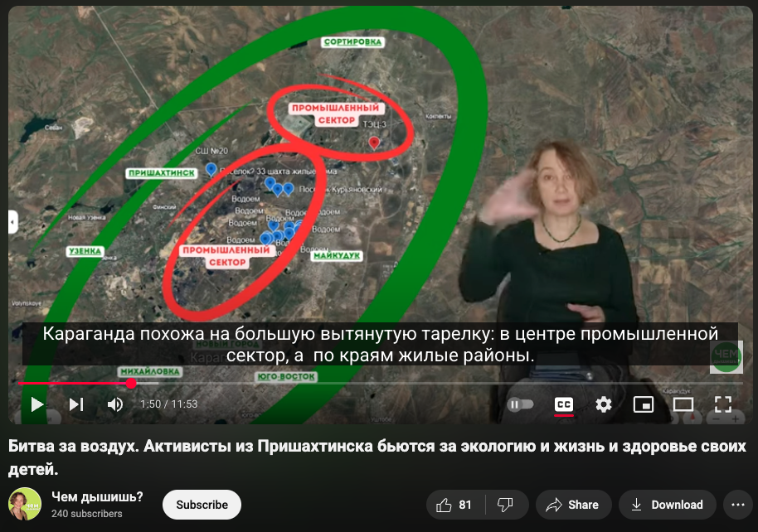
Task: Turn off closed captions
Action: (564, 404)
